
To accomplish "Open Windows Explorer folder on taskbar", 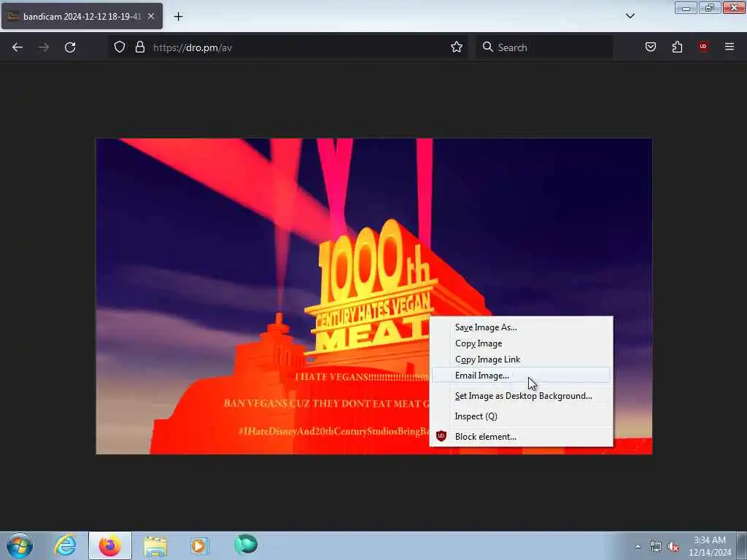I will 155,545.
